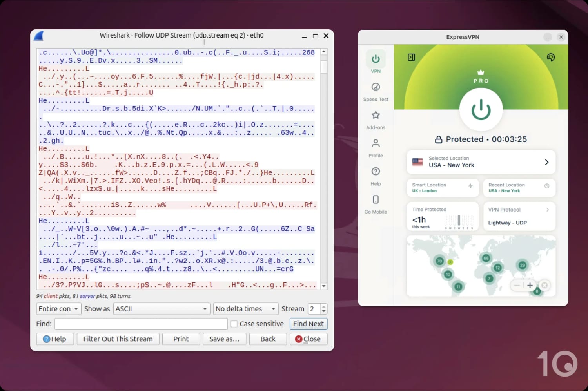The width and height of the screenshot is (588, 391).
Task: Click the Find text input field
Action: pyautogui.click(x=141, y=324)
